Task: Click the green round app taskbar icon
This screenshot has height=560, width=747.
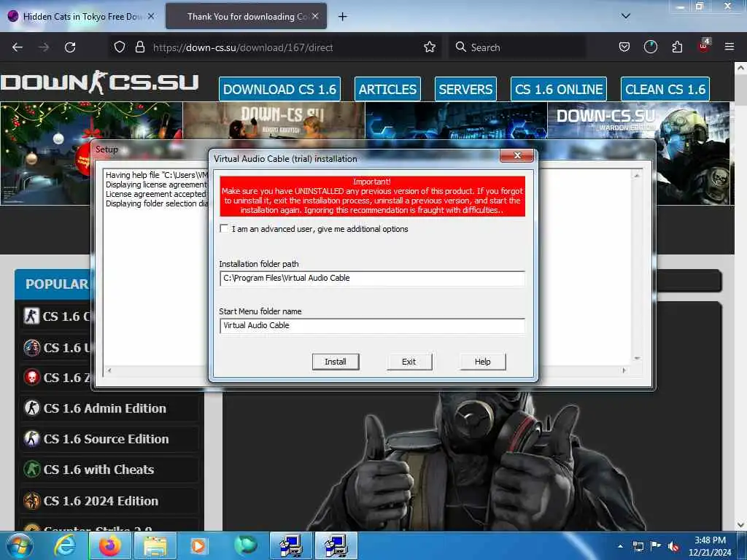Action: 245,545
